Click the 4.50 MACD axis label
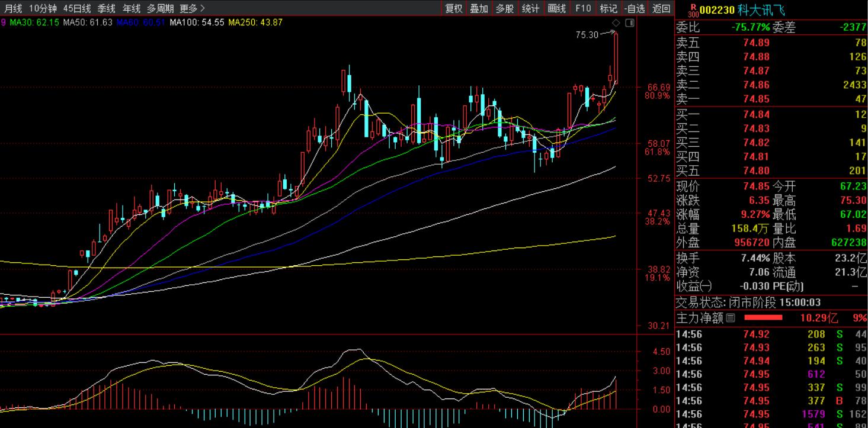Viewport: 868px width, 428px height. (661, 351)
